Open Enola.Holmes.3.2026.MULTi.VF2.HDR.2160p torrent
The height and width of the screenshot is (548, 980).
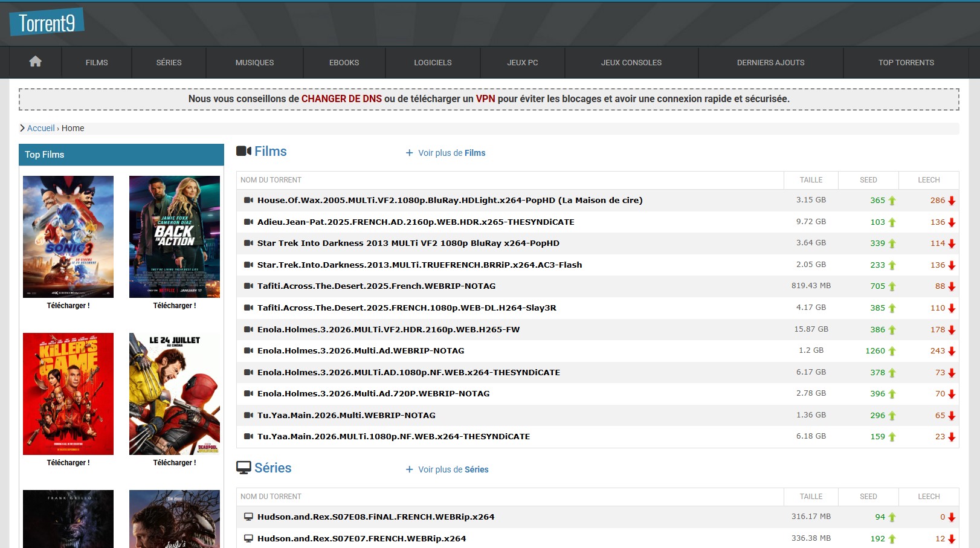click(388, 329)
